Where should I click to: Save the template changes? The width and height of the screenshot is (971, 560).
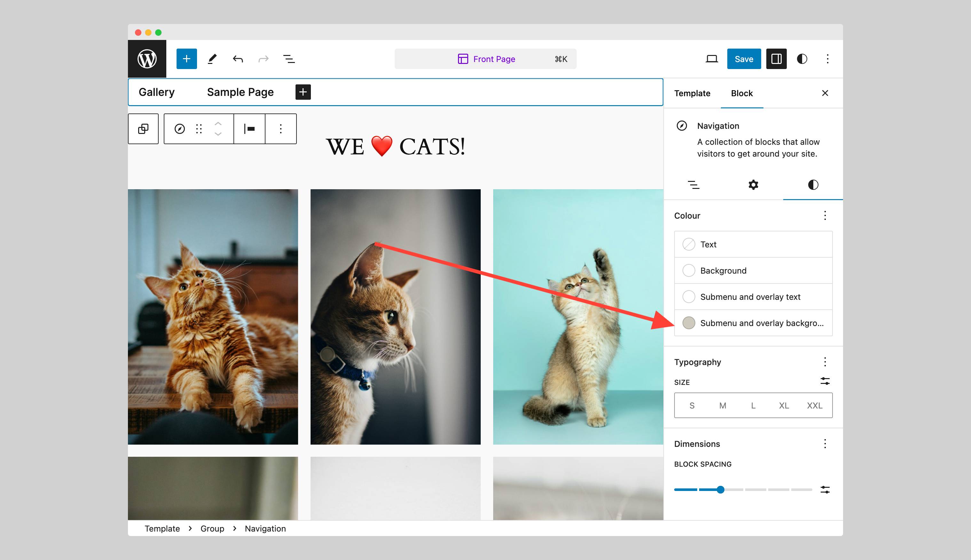coord(744,59)
